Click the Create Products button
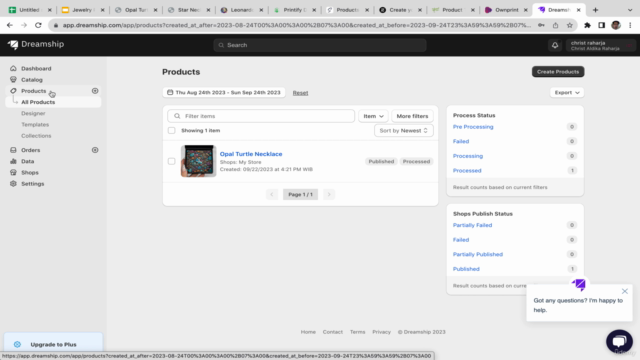The image size is (640, 360). tap(558, 72)
